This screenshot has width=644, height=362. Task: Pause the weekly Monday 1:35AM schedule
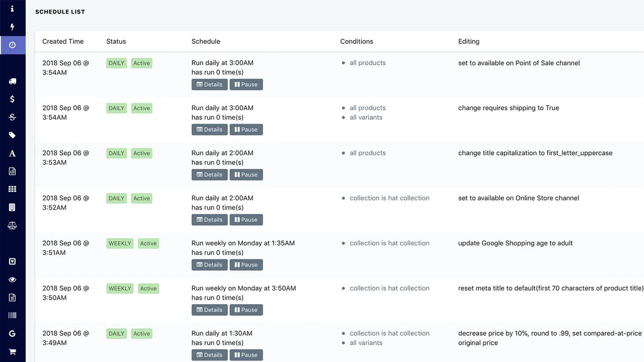[x=246, y=264]
